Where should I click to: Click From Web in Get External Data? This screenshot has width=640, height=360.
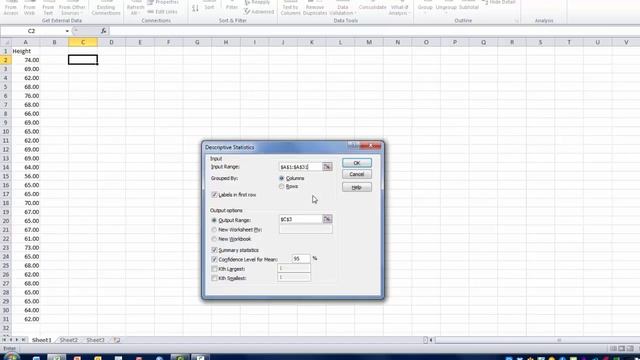tap(29, 8)
